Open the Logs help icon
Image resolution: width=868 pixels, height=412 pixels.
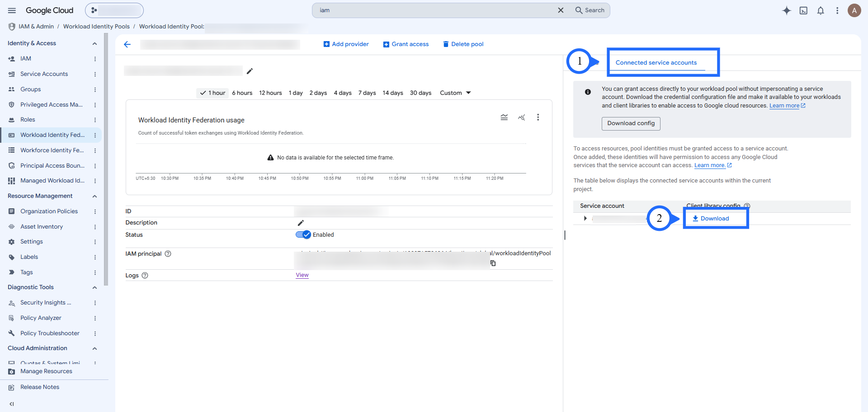point(145,276)
